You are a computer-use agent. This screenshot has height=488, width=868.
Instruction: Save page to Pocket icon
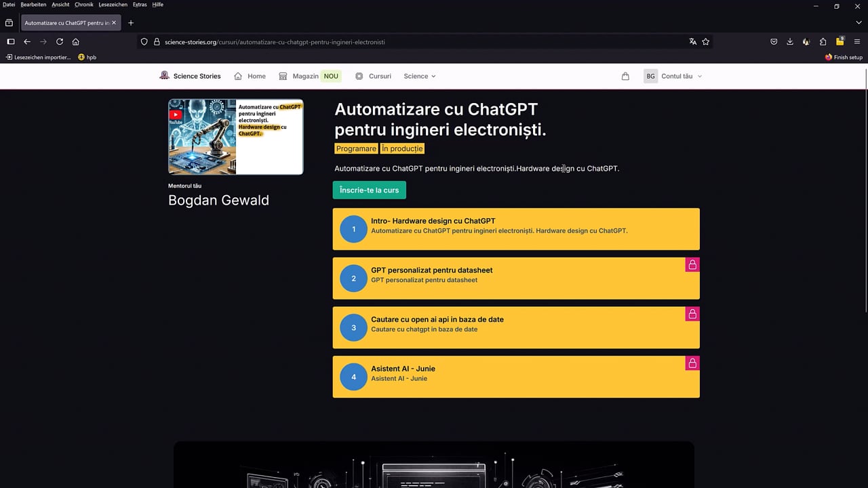(x=774, y=41)
